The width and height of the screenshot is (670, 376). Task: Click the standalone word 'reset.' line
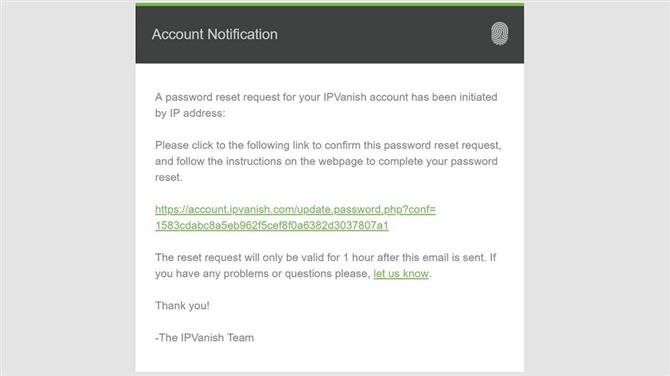click(168, 177)
